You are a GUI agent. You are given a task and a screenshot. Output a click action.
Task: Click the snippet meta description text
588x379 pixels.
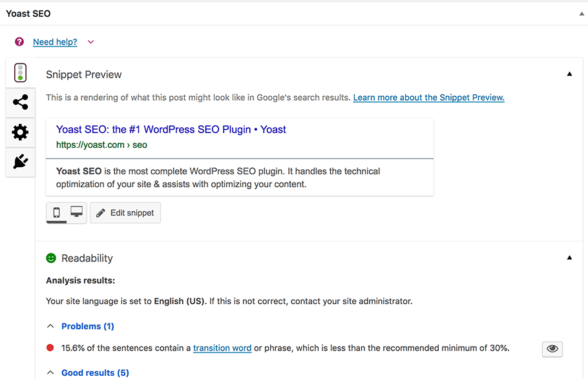pyautogui.click(x=218, y=178)
